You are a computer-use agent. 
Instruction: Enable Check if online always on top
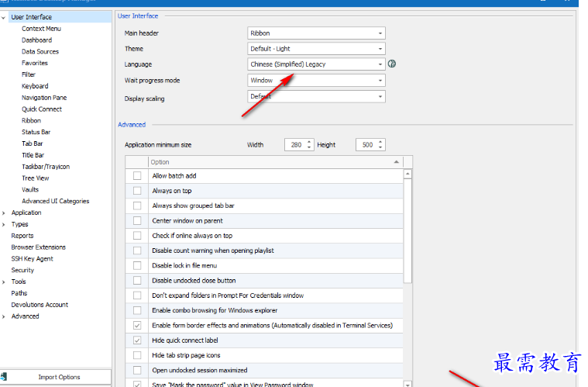pos(137,235)
